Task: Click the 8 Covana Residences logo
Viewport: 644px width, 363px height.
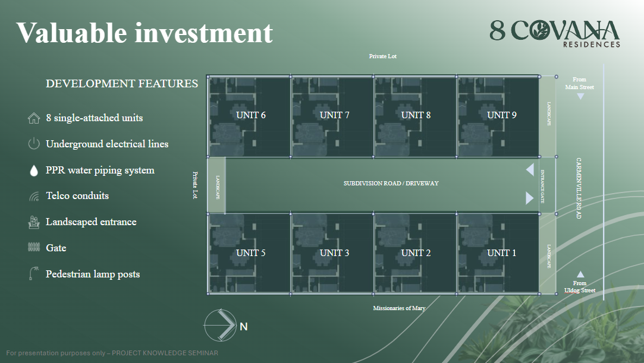Action: [x=555, y=33]
